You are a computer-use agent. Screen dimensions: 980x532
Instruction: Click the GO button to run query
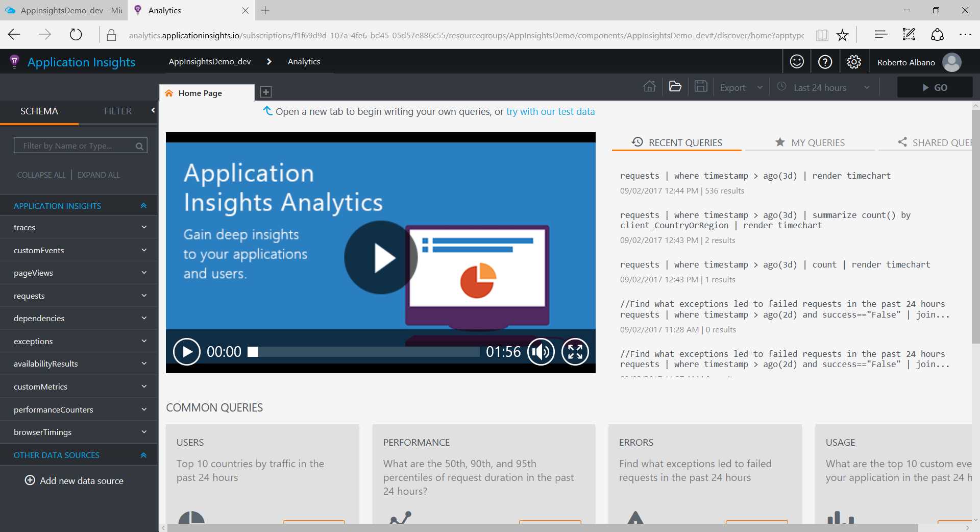point(935,87)
